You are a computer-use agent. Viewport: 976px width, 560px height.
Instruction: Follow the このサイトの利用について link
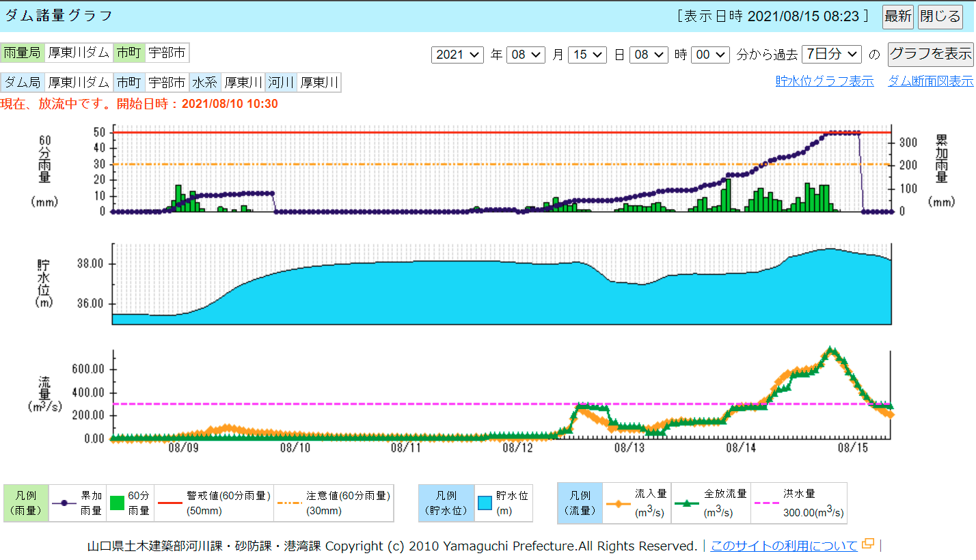[784, 546]
